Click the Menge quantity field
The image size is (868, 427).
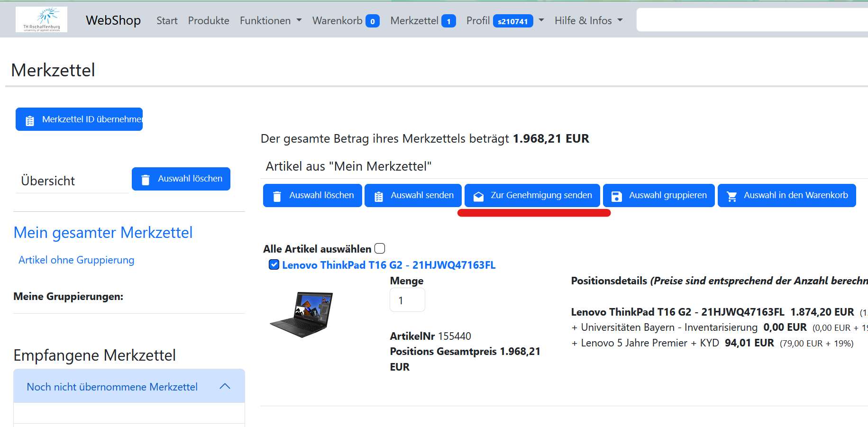[407, 300]
